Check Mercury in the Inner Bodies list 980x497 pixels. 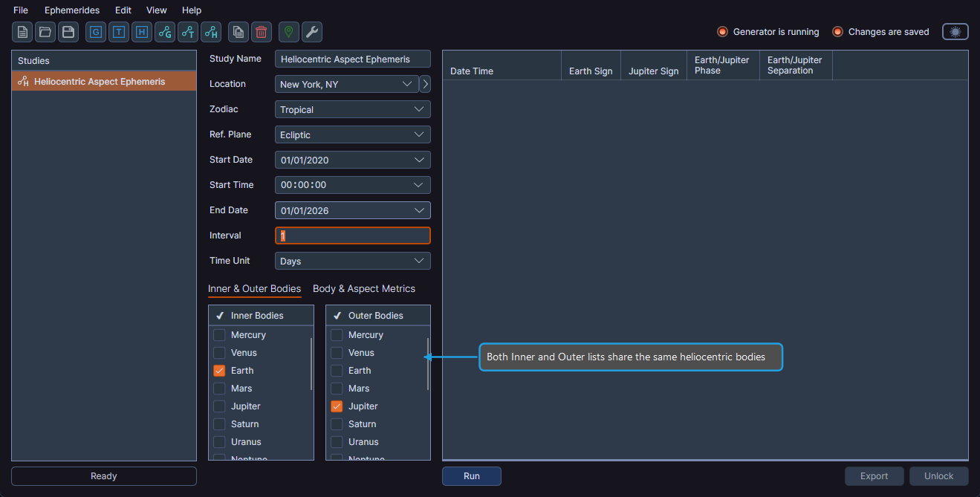219,334
